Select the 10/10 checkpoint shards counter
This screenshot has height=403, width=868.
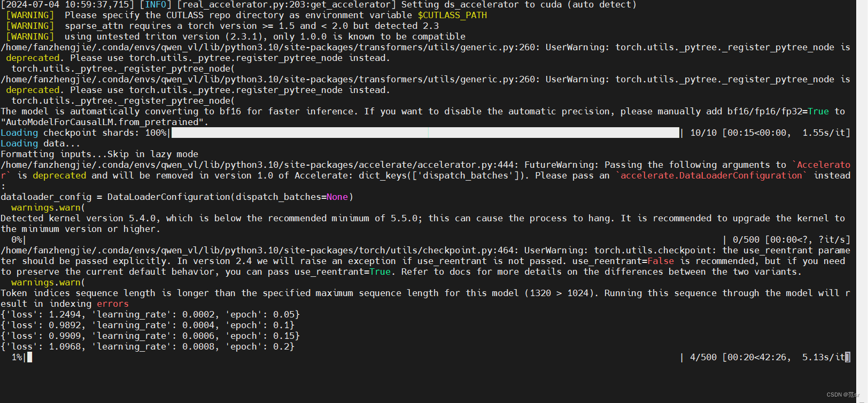pyautogui.click(x=703, y=133)
